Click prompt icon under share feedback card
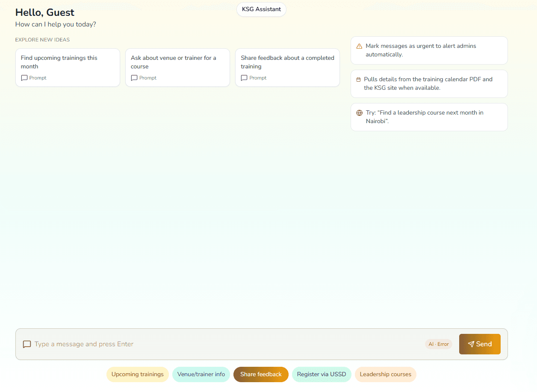This screenshot has height=392, width=537. click(244, 78)
